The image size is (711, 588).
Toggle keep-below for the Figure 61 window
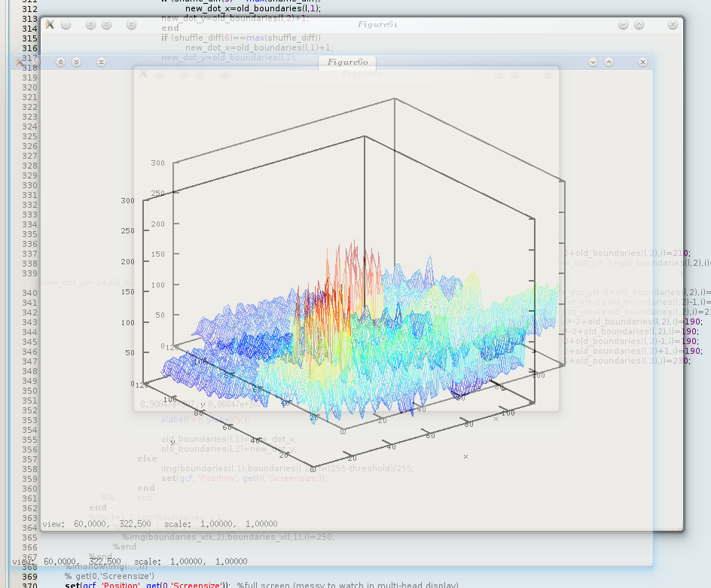pos(106,25)
